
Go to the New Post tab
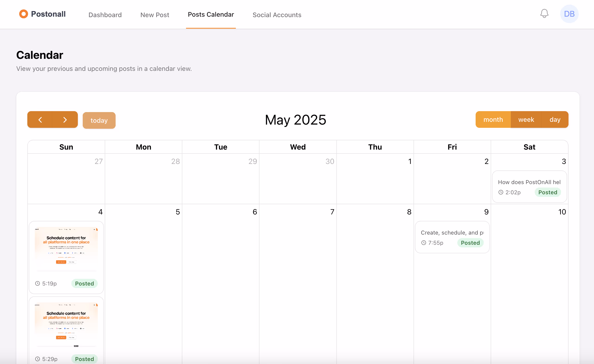[155, 15]
